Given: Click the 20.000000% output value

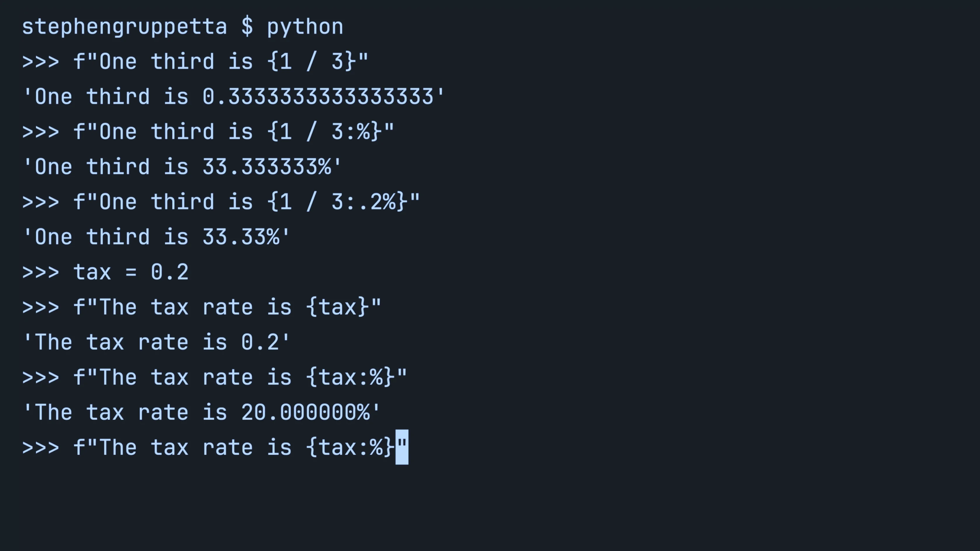Looking at the screenshot, I should [305, 412].
